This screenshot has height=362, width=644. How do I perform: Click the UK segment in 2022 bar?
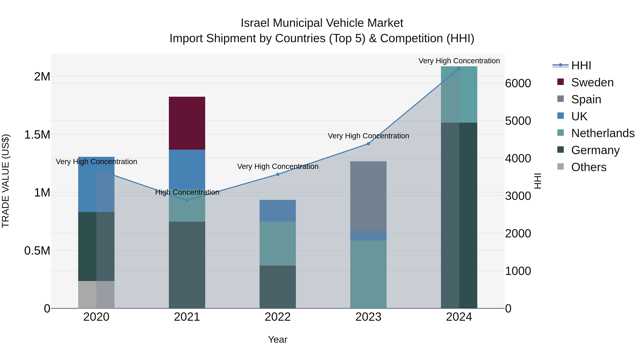pyautogui.click(x=277, y=211)
